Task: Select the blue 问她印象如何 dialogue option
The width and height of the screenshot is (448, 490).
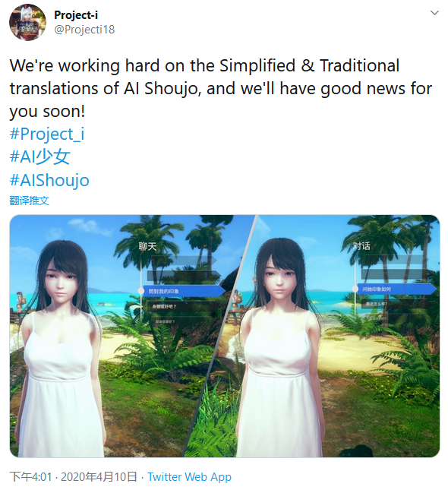Action: tap(397, 289)
